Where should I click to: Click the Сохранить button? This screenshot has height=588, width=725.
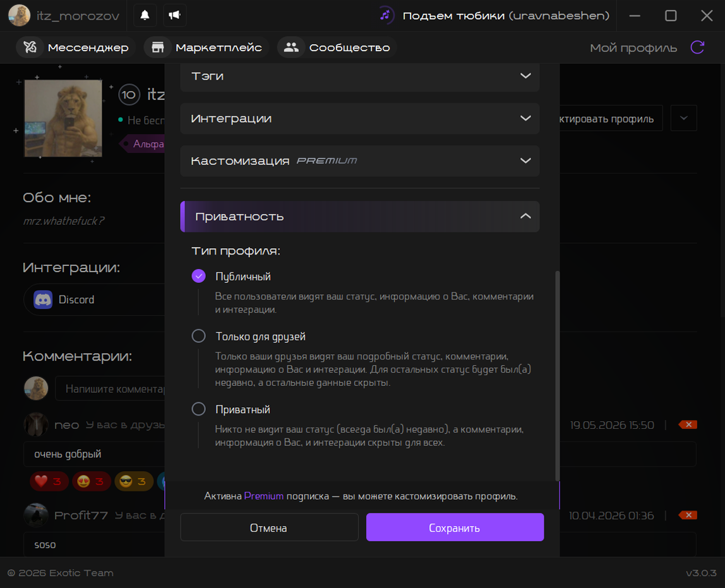[x=455, y=527]
